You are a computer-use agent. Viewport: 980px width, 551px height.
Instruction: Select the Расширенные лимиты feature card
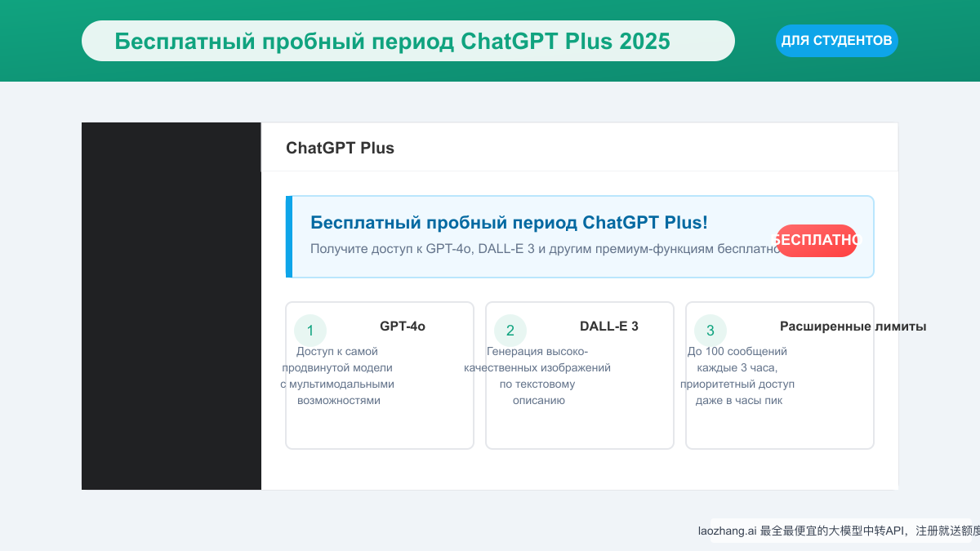pos(780,375)
